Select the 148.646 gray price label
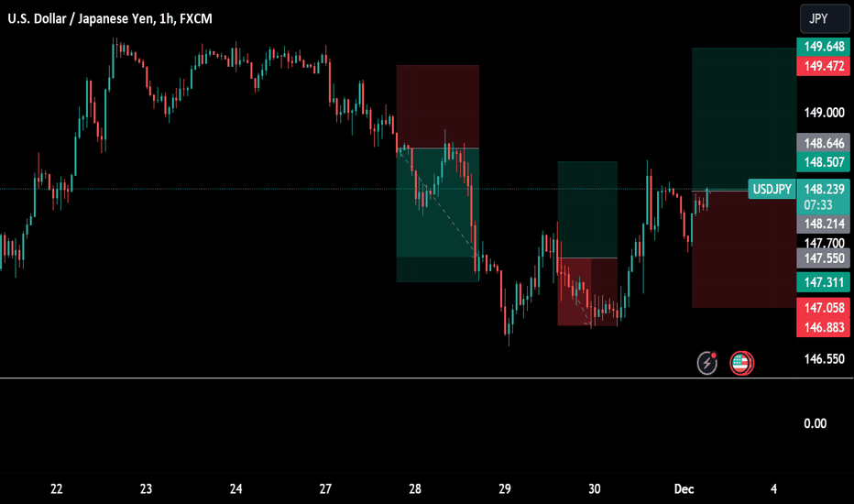 (824, 143)
